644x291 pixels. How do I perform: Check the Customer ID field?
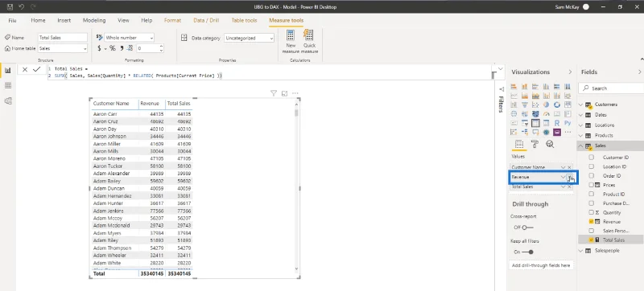click(592, 157)
